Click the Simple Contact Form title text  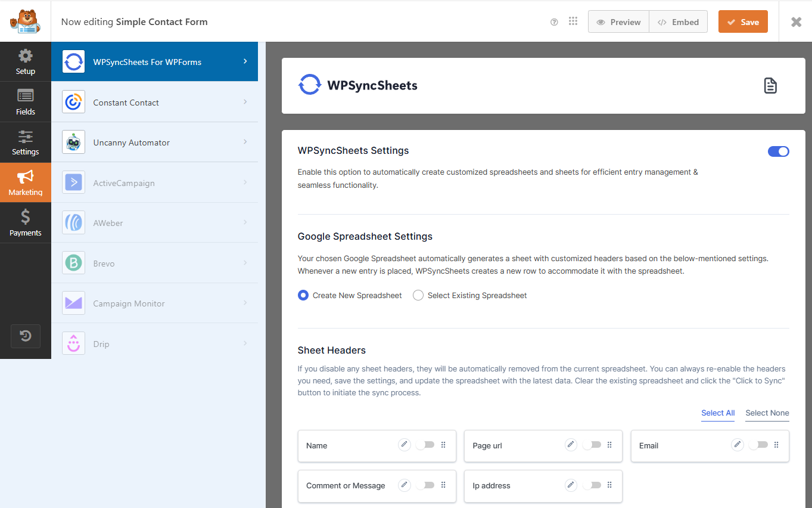click(161, 22)
